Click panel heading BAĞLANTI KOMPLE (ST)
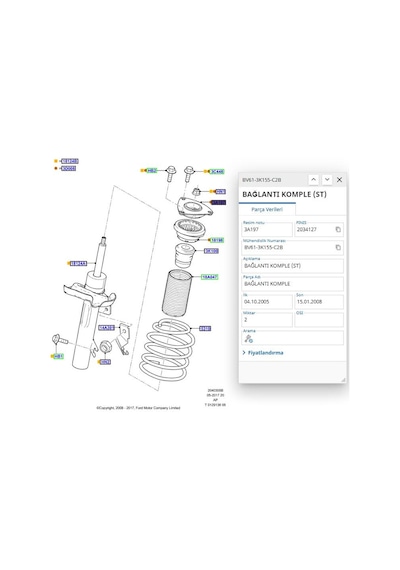 (284, 194)
